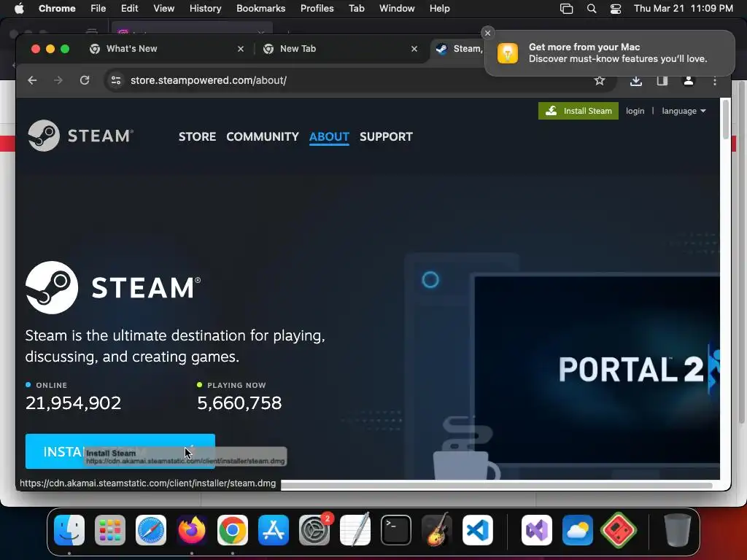Image resolution: width=747 pixels, height=560 pixels.
Task: Expand the language dropdown
Action: [x=684, y=111]
